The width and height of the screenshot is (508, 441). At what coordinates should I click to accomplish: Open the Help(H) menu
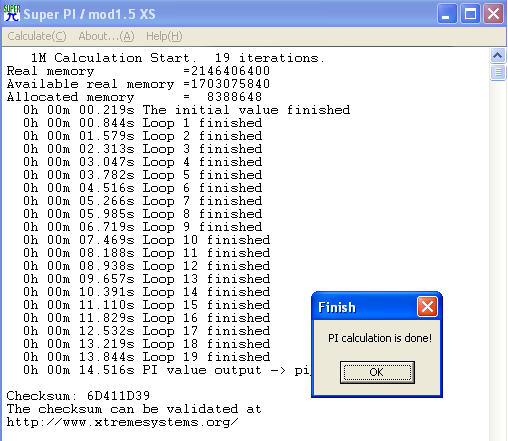[x=164, y=36]
